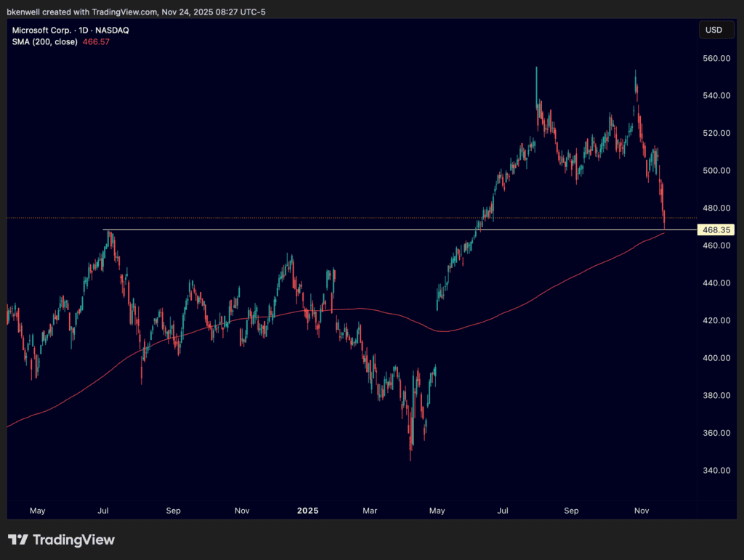Select the 468.35 price label on the scale
Image resolution: width=744 pixels, height=560 pixels.
click(x=716, y=230)
